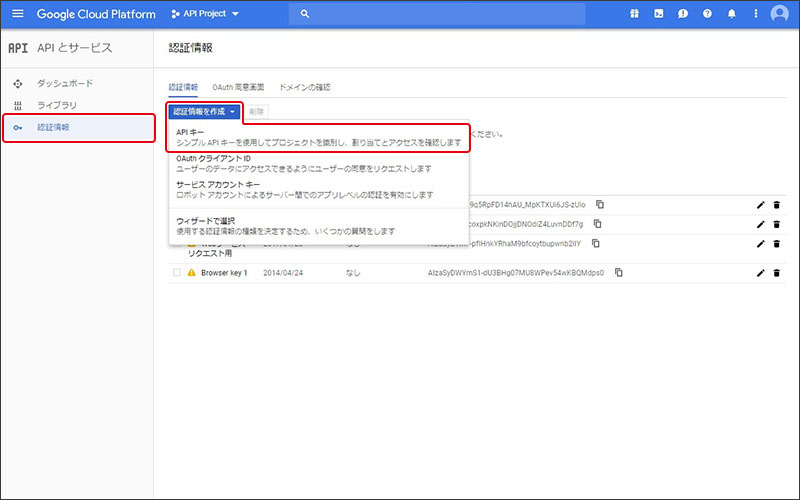Delete the key ending in zUlo
Screen dimensions: 800x500
777,205
